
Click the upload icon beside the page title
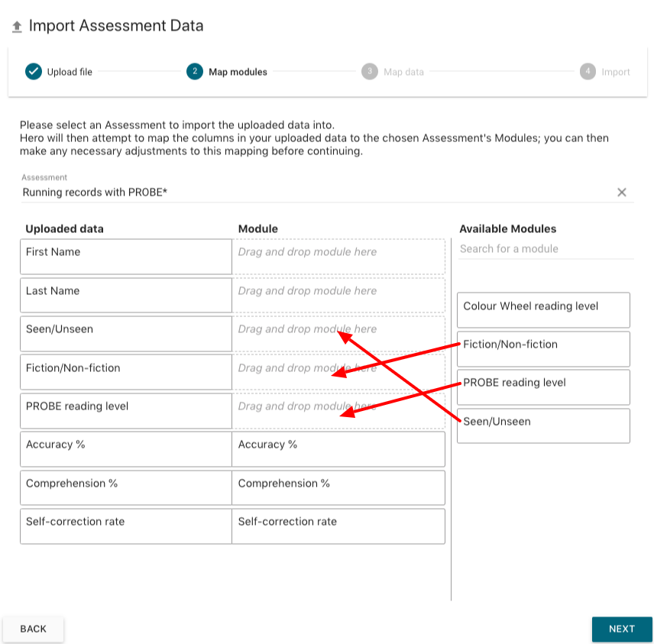[16, 25]
